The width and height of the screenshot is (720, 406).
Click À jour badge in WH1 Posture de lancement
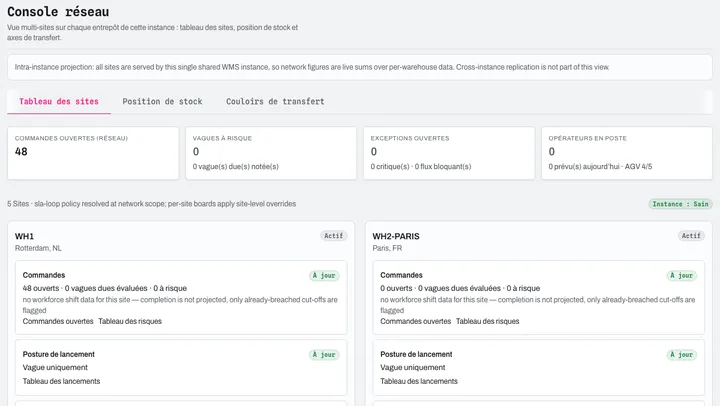[x=324, y=355]
